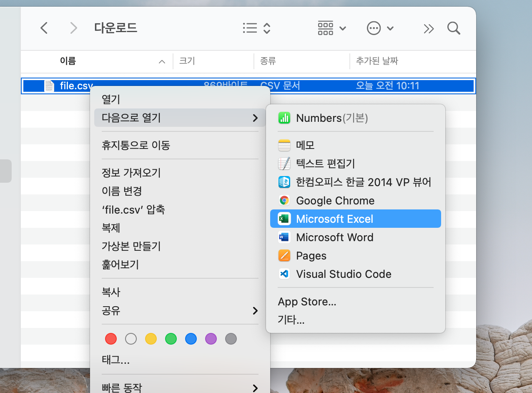Open the 태그... dialog
Screen dimensions: 532x393
pos(180,360)
